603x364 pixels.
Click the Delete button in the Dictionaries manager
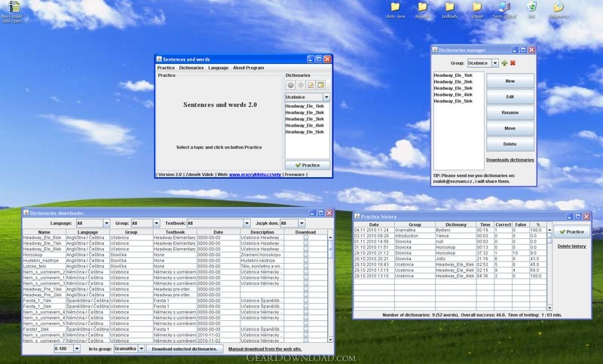pyautogui.click(x=510, y=144)
